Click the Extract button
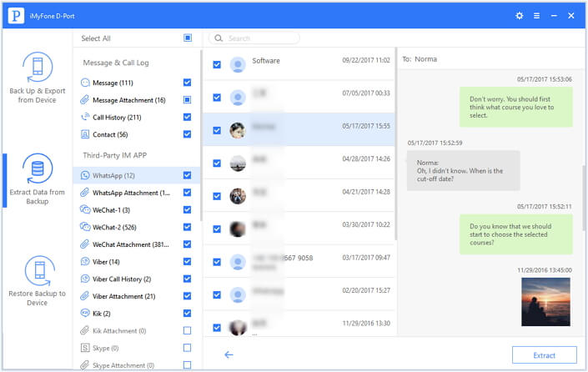 544,355
